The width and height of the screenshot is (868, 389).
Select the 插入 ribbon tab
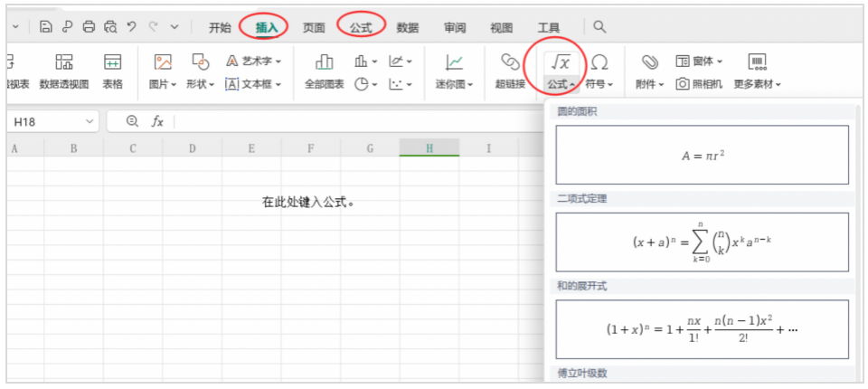pos(266,28)
